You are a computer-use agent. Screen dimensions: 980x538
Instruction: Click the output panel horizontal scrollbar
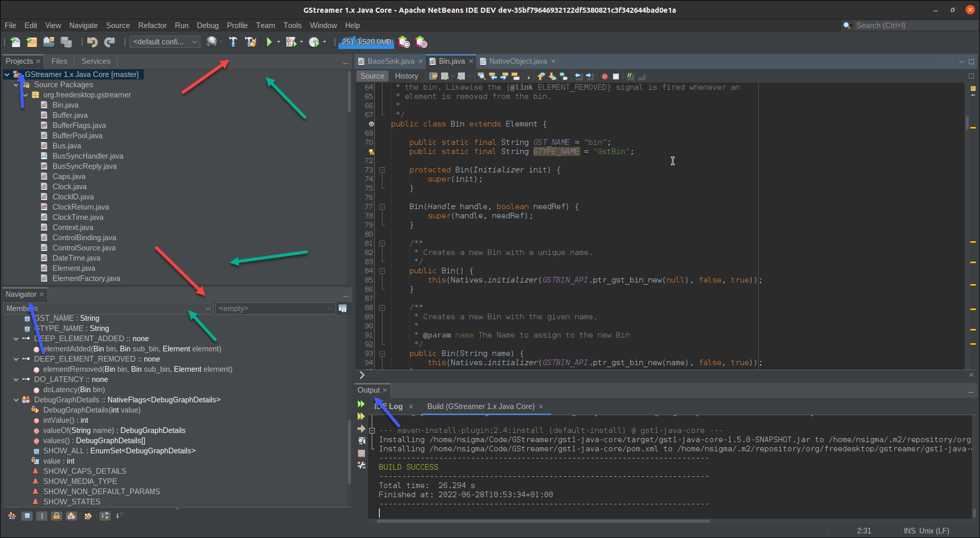[544, 521]
